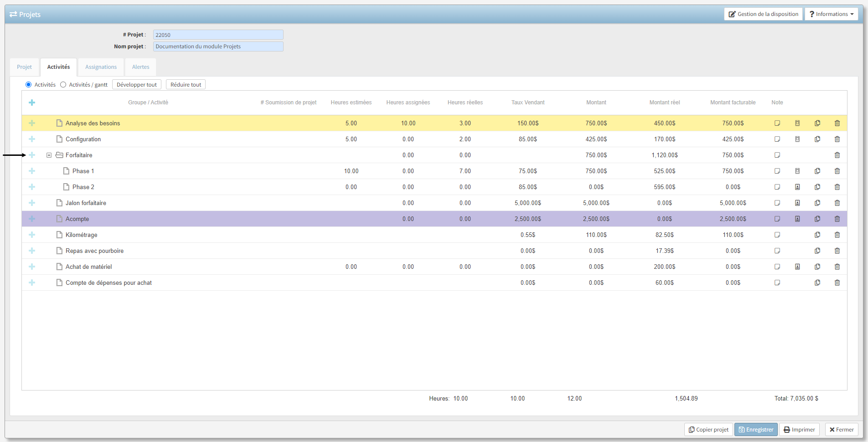Click 150.00$ rate of Analyse des besoins
Screen dimensions: 868x442
pos(528,123)
